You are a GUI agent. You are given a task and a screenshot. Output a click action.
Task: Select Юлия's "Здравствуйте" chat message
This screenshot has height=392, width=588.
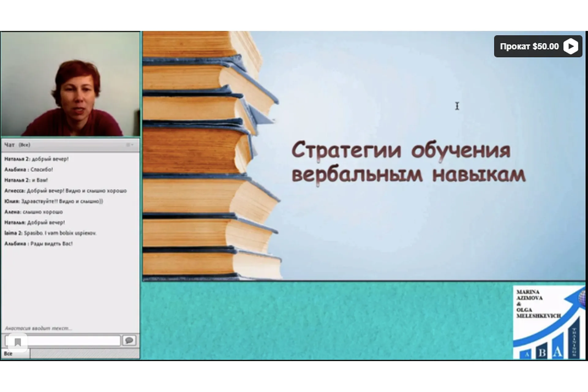pyautogui.click(x=54, y=201)
